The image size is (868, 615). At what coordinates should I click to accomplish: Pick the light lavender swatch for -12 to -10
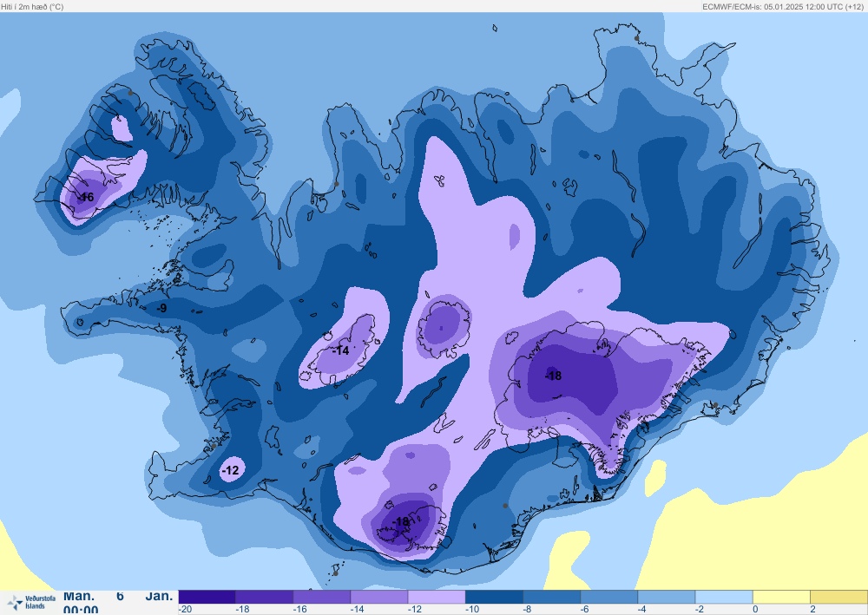tap(437, 597)
